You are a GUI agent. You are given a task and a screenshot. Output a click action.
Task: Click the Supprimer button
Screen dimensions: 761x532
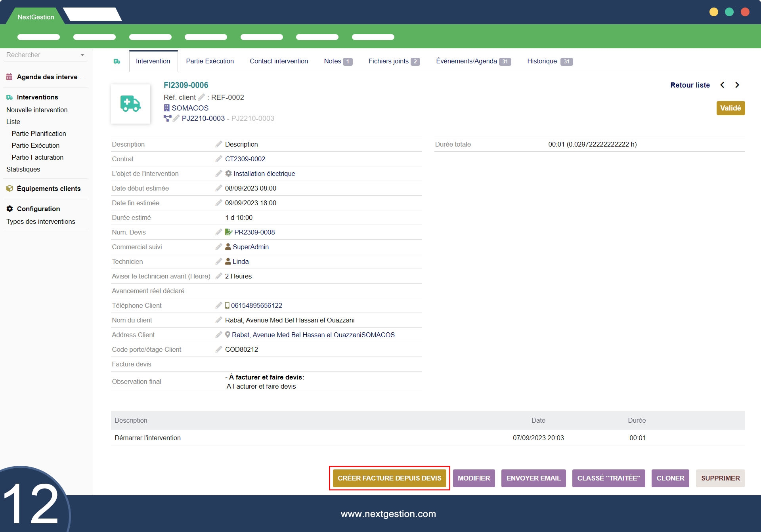click(720, 478)
